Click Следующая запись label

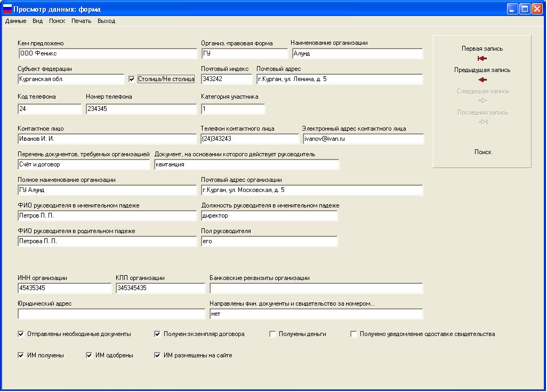tap(483, 91)
